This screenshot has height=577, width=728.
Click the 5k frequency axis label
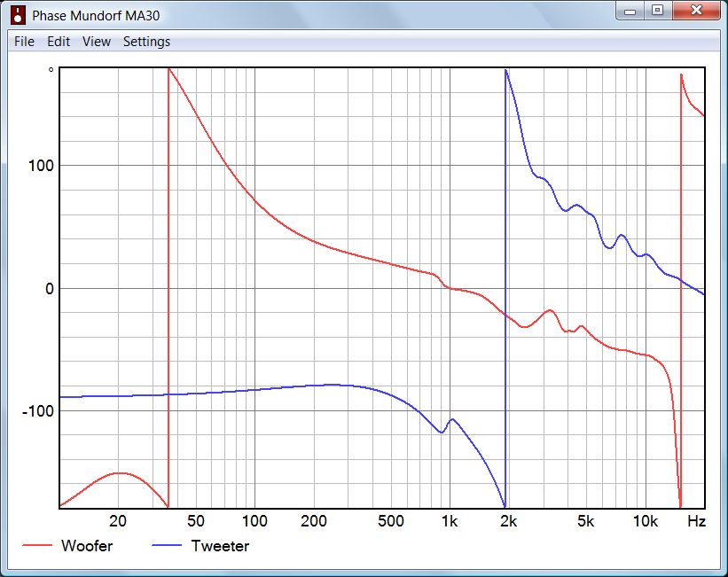[585, 521]
